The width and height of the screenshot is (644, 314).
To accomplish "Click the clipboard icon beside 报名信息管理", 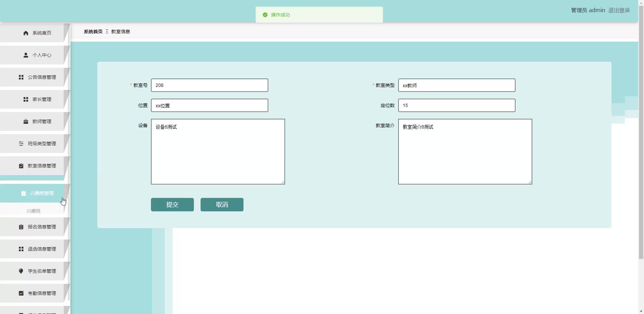I will [x=21, y=227].
